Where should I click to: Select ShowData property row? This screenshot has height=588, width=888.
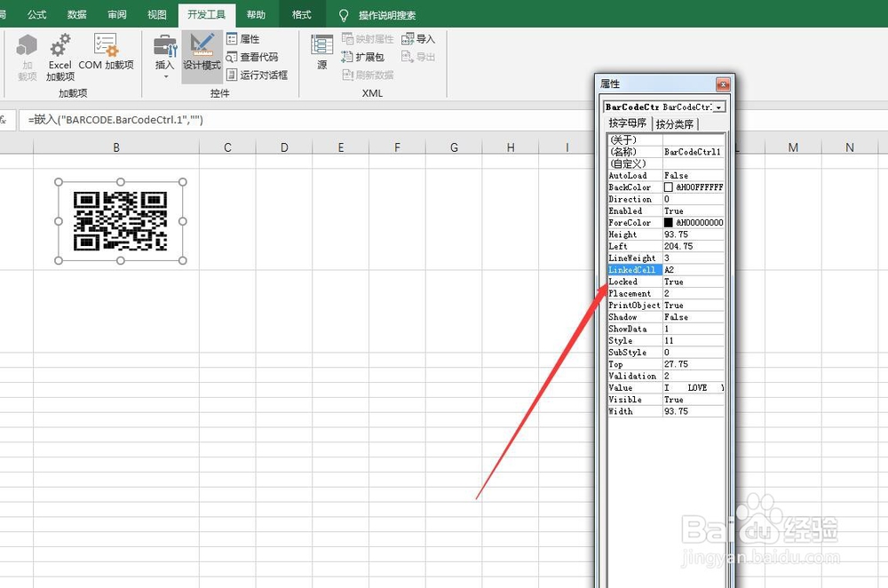tap(666, 329)
